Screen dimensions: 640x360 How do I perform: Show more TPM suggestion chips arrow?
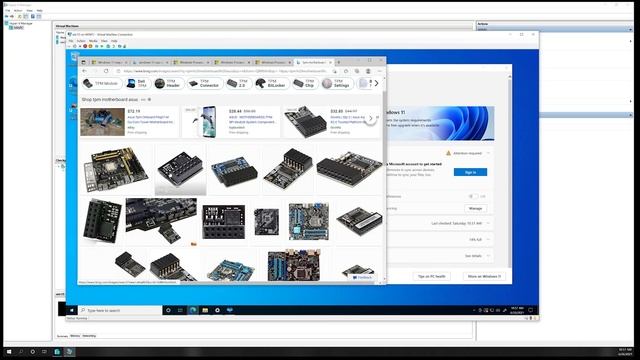pos(376,83)
